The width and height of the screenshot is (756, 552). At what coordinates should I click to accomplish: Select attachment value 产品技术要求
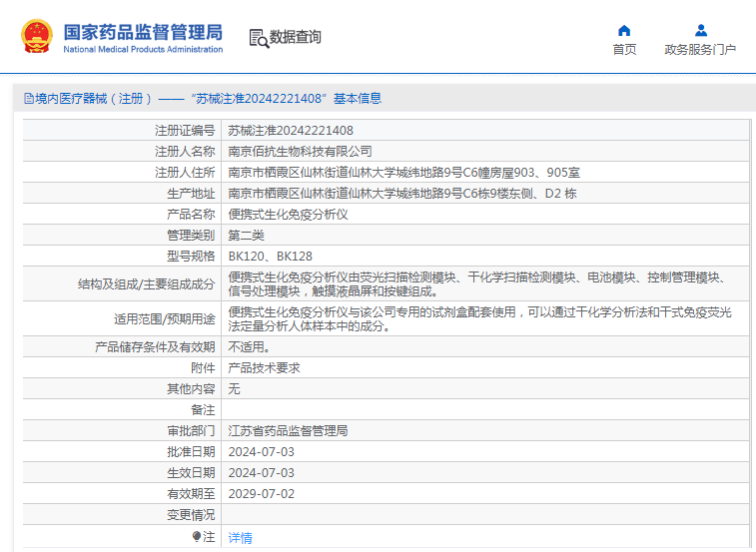(x=264, y=368)
